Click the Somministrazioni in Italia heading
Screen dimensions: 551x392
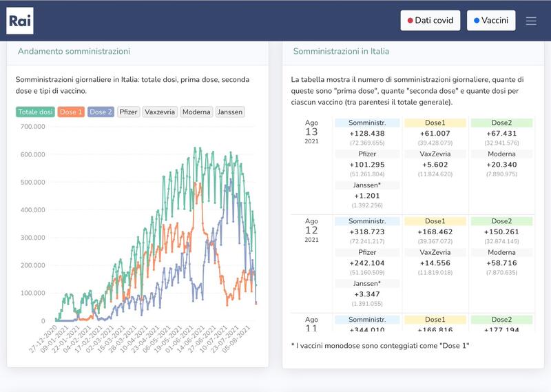(x=341, y=52)
